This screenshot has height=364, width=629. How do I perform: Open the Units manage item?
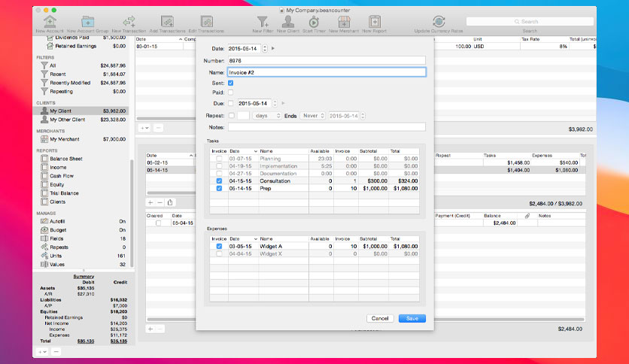pyautogui.click(x=83, y=256)
